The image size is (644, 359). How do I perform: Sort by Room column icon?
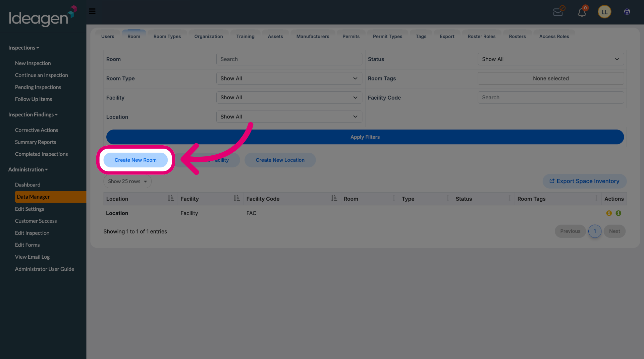click(x=394, y=198)
